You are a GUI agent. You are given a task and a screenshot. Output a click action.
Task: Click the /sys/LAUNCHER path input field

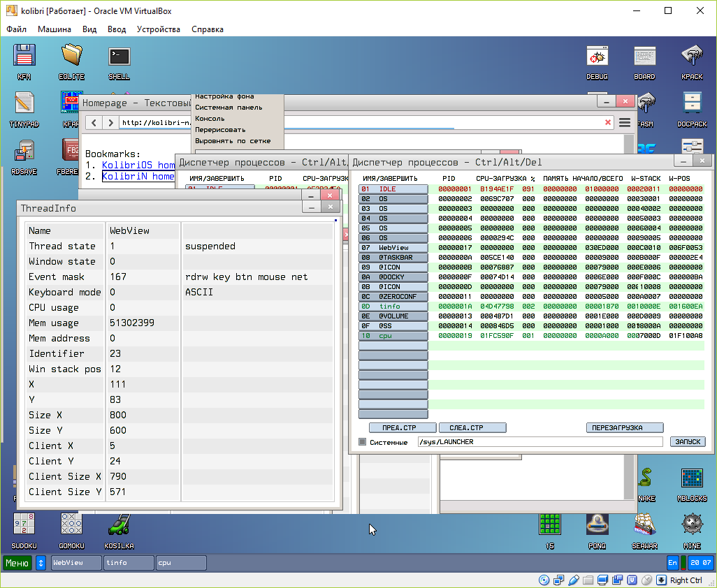click(x=539, y=442)
